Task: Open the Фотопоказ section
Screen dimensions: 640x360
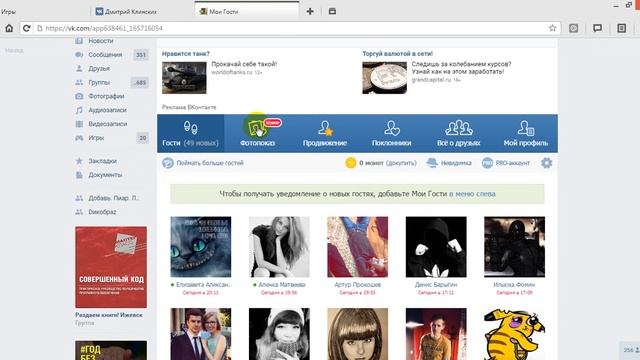Action: (258, 133)
